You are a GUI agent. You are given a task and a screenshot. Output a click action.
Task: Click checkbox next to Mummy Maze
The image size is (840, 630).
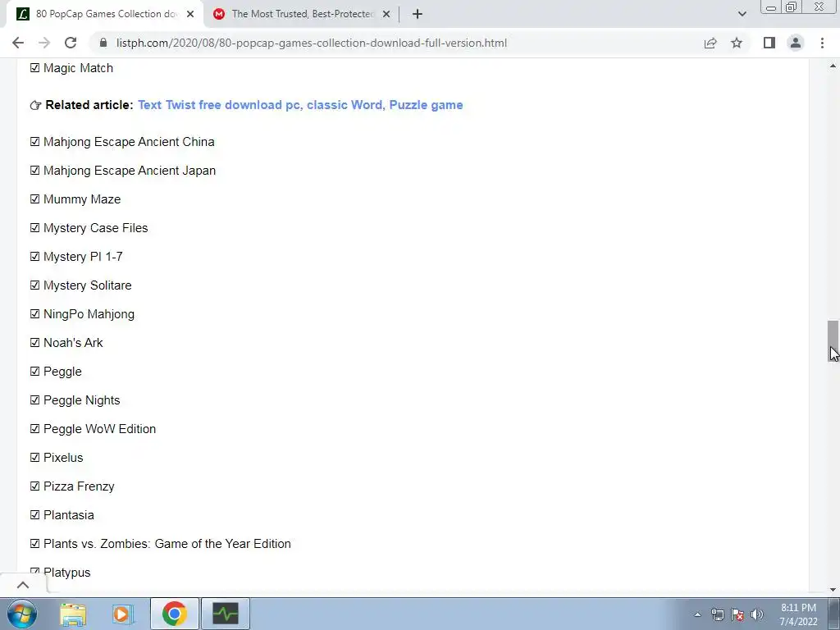[x=34, y=199]
